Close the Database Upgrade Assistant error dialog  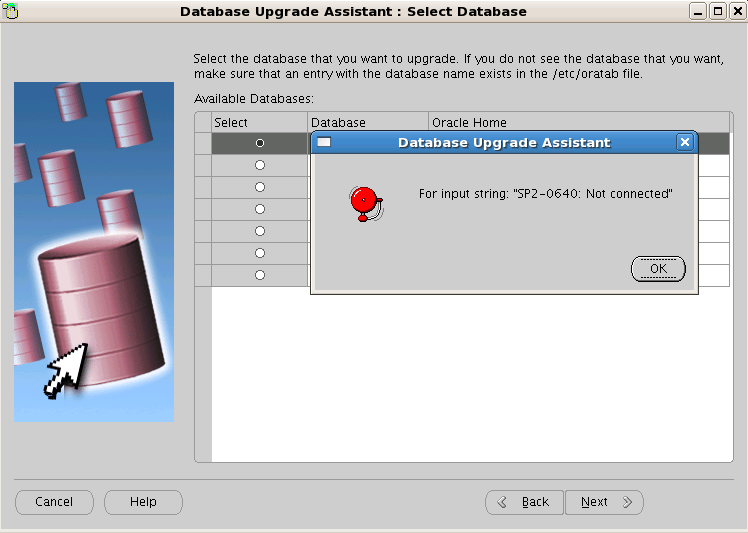tap(685, 142)
